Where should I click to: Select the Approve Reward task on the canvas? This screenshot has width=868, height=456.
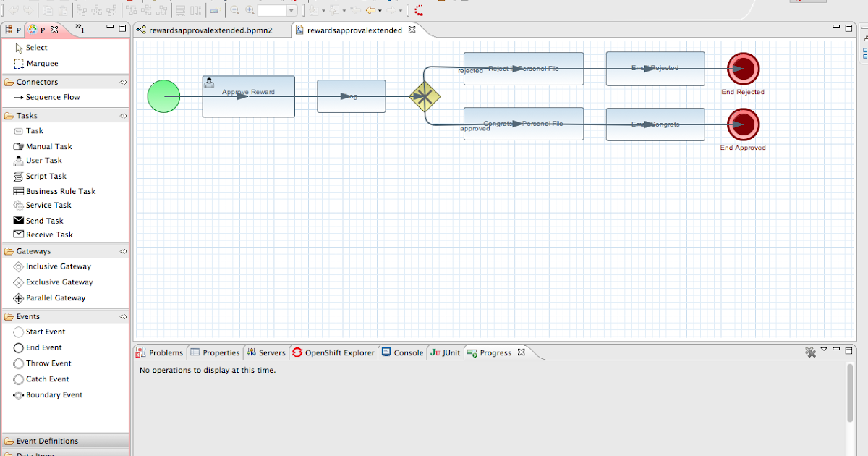coord(248,95)
